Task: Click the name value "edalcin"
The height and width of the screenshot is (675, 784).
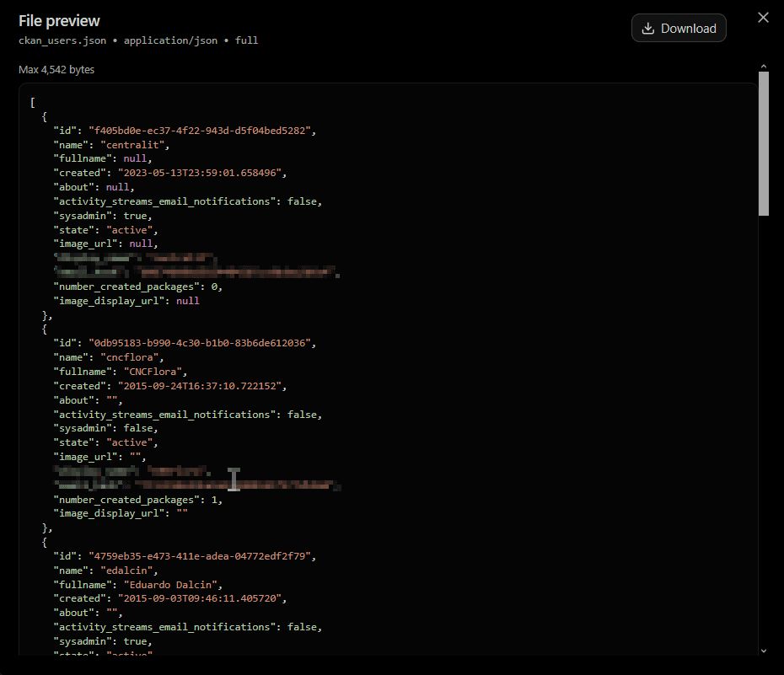Action: [126, 571]
